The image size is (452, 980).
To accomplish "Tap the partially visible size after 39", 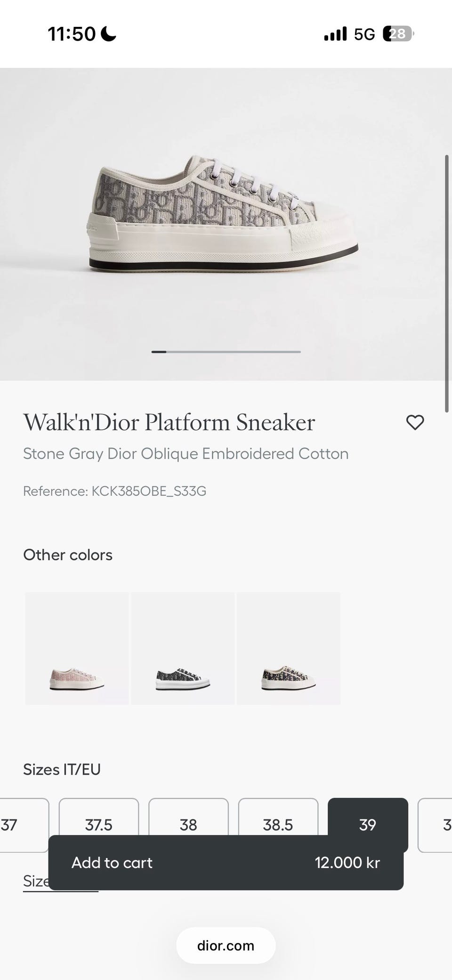I will 435,825.
